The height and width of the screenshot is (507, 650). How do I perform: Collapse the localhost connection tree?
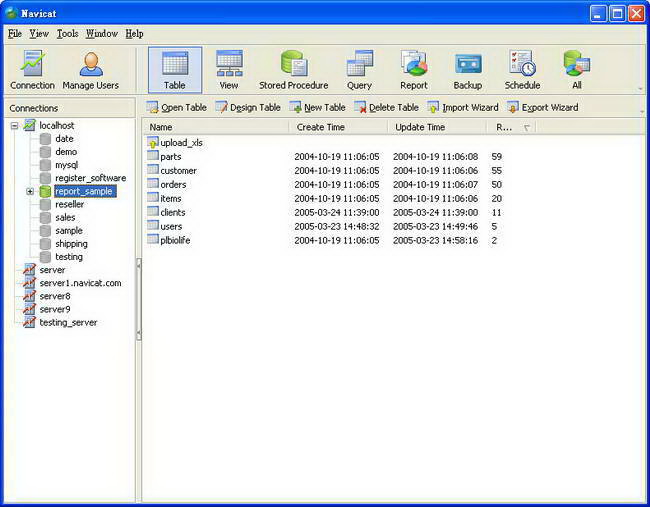coord(15,126)
